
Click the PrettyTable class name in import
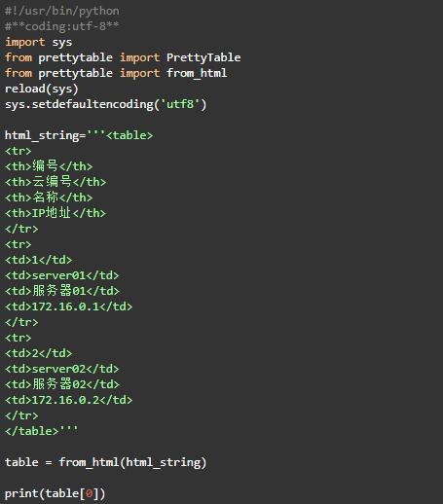pos(203,57)
